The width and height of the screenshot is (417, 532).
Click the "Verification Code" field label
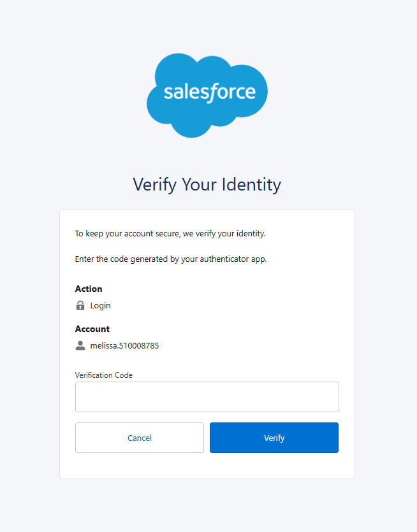104,375
